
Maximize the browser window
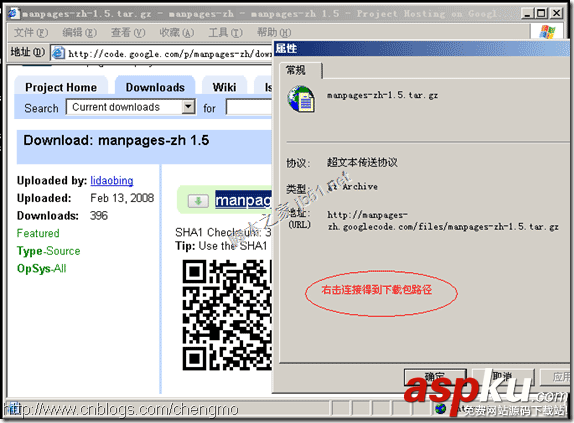[541, 14]
